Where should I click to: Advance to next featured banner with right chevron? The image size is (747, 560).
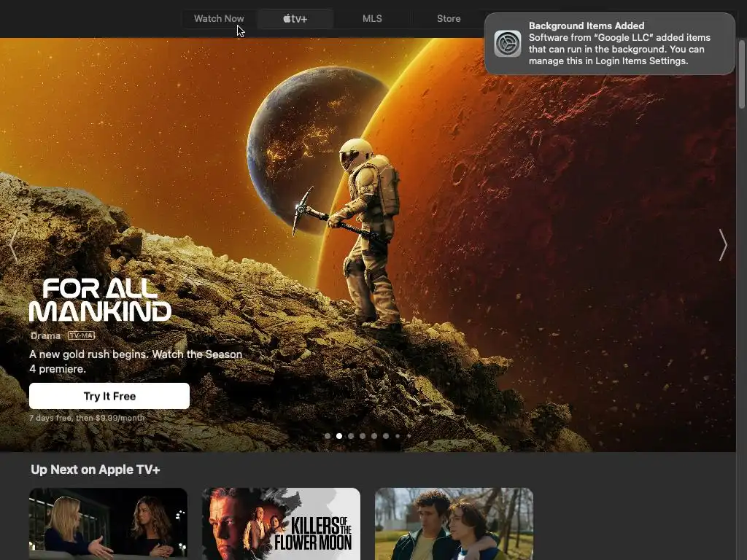723,245
